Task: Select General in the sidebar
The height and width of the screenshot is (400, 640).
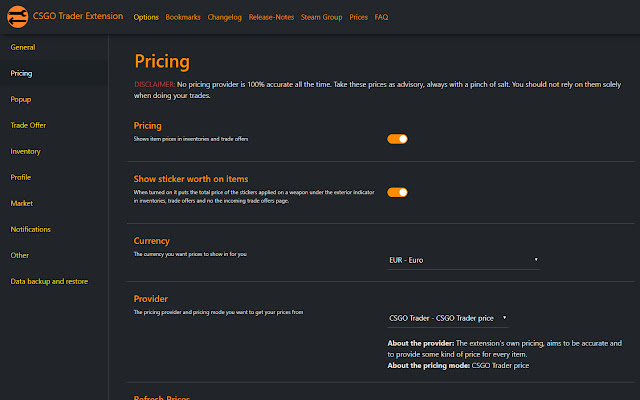Action: pyautogui.click(x=23, y=47)
